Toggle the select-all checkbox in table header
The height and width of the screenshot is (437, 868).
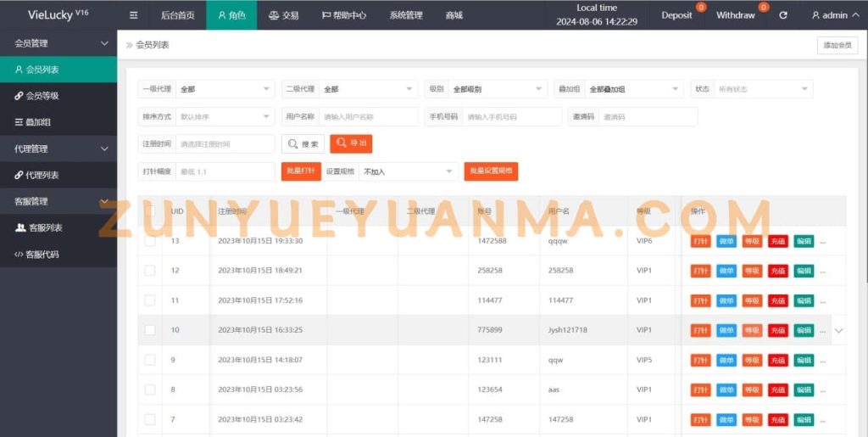pos(150,210)
